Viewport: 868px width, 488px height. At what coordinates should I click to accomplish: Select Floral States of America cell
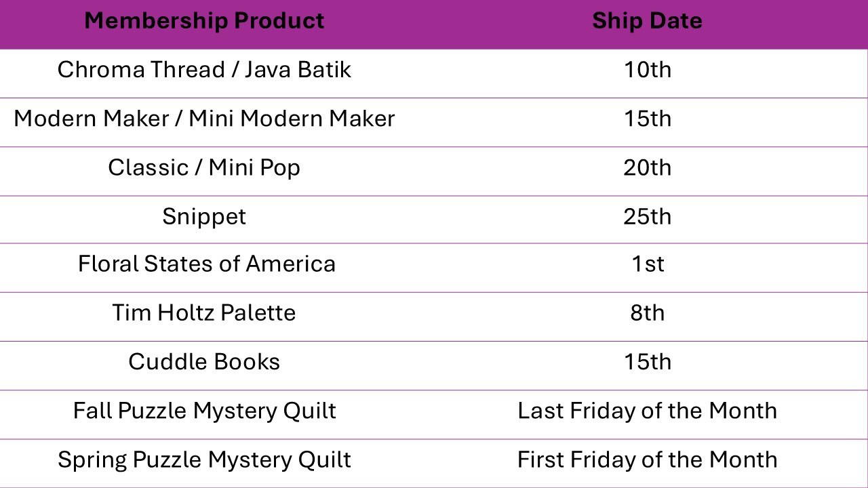coord(206,264)
